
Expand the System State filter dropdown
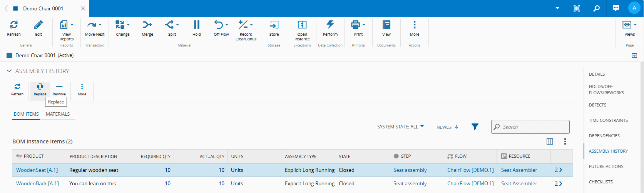pos(400,127)
